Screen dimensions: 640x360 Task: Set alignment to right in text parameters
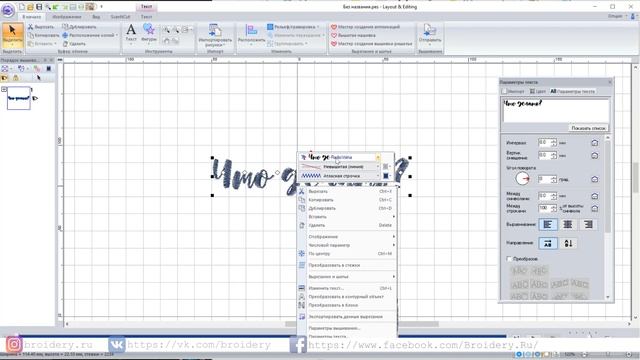click(x=588, y=224)
